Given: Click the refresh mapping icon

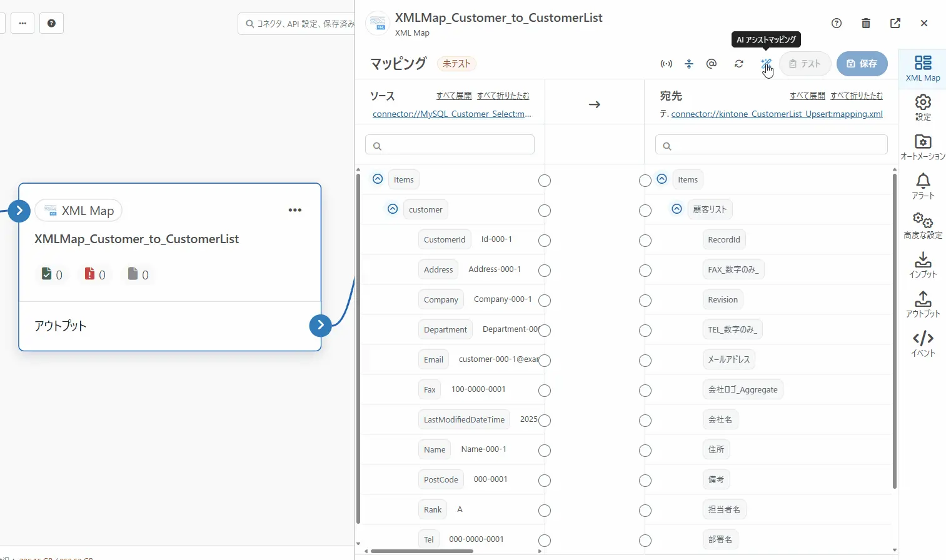Looking at the screenshot, I should pyautogui.click(x=739, y=64).
